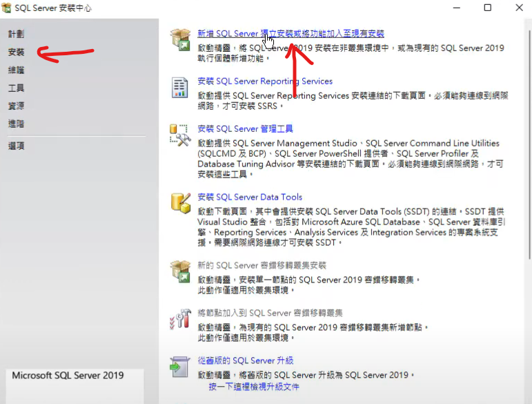Click the Reporting Services document icon

point(179,87)
